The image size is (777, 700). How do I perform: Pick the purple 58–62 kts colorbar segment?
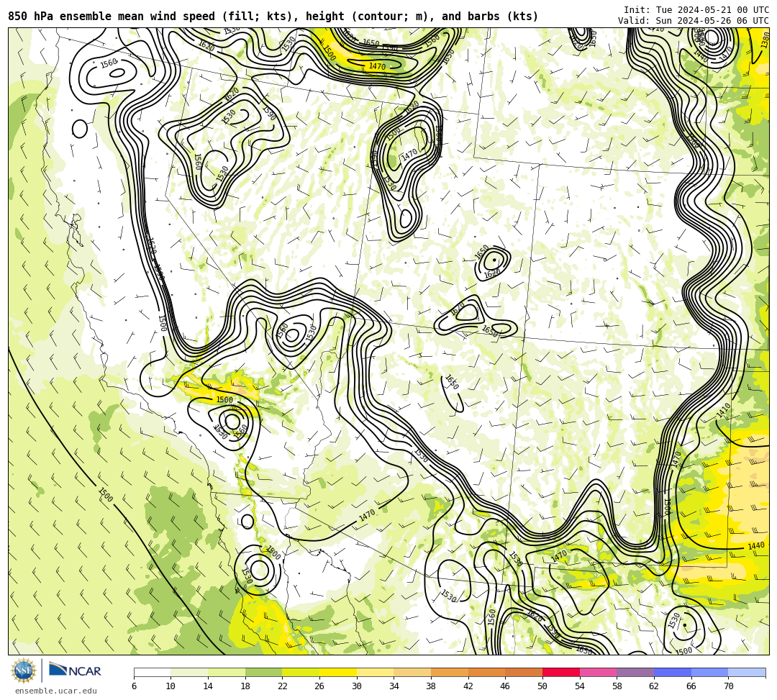click(x=635, y=672)
